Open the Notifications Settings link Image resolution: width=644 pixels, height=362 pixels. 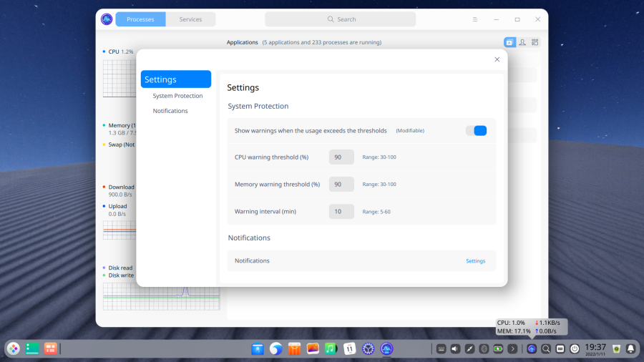(475, 261)
